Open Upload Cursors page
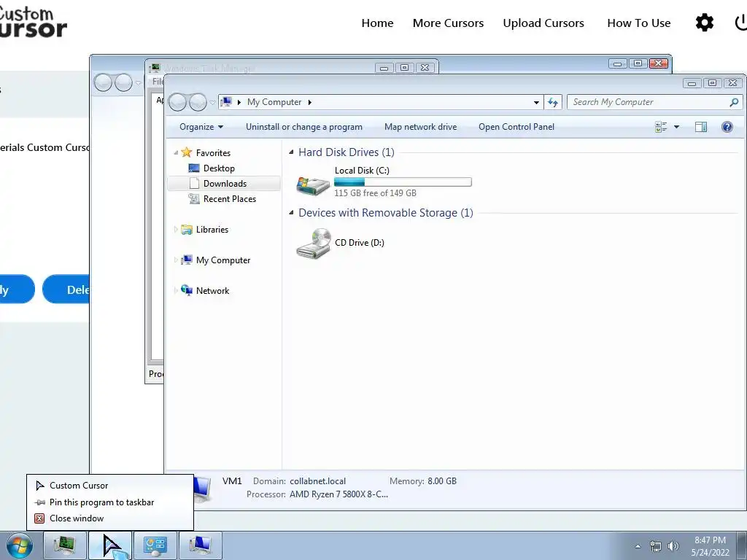This screenshot has height=560, width=747. coord(543,23)
